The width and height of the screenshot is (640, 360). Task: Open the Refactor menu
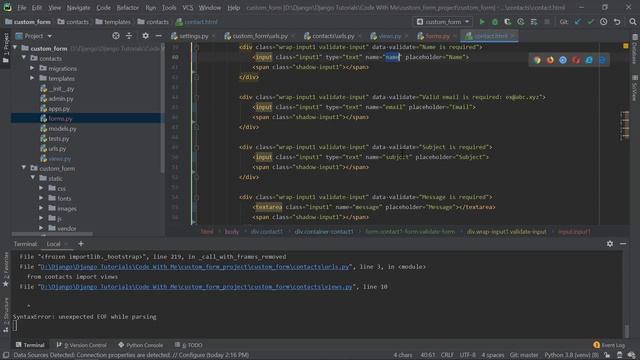click(x=127, y=7)
